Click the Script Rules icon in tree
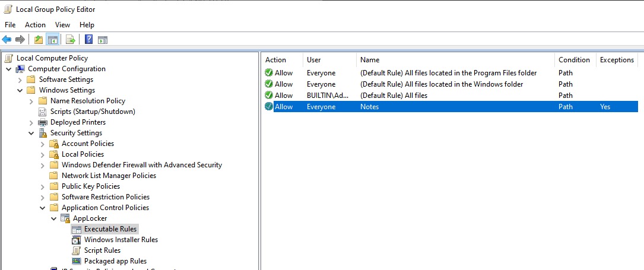Screen dimensions: 644x270 76,250
